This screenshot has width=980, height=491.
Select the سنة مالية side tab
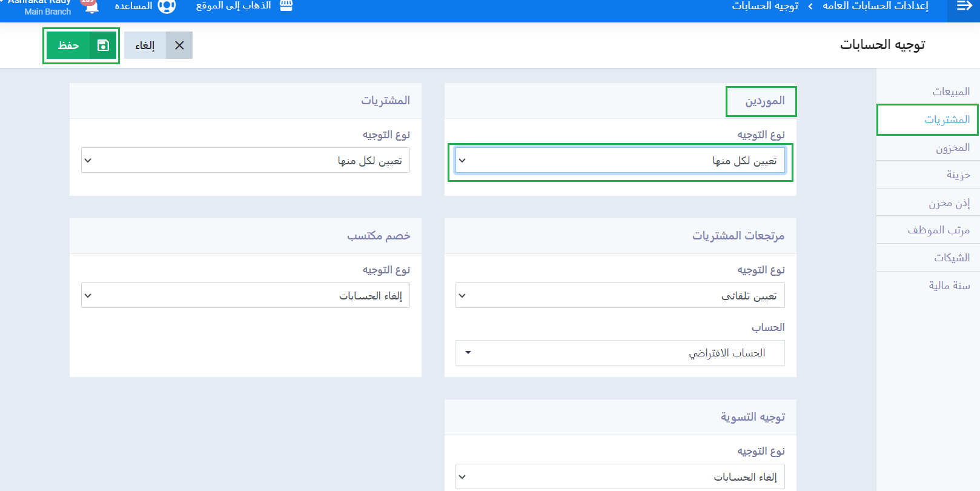[x=949, y=286]
